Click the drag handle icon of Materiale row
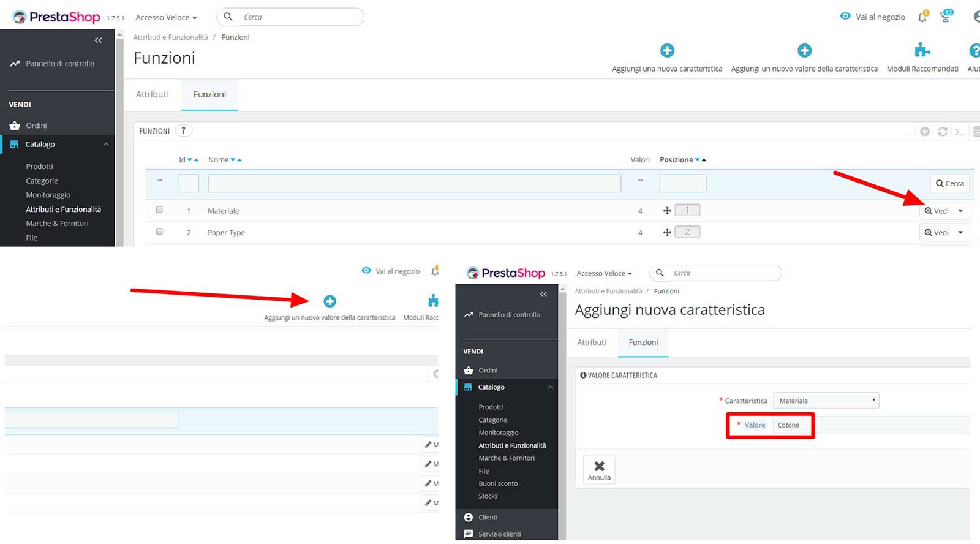Image resolution: width=980 pixels, height=544 pixels. click(667, 211)
